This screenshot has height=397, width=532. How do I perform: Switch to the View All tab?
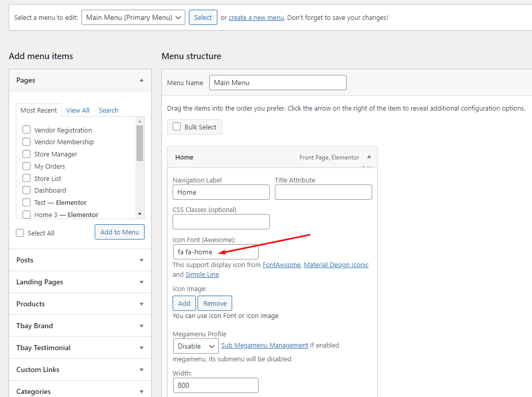pos(78,111)
